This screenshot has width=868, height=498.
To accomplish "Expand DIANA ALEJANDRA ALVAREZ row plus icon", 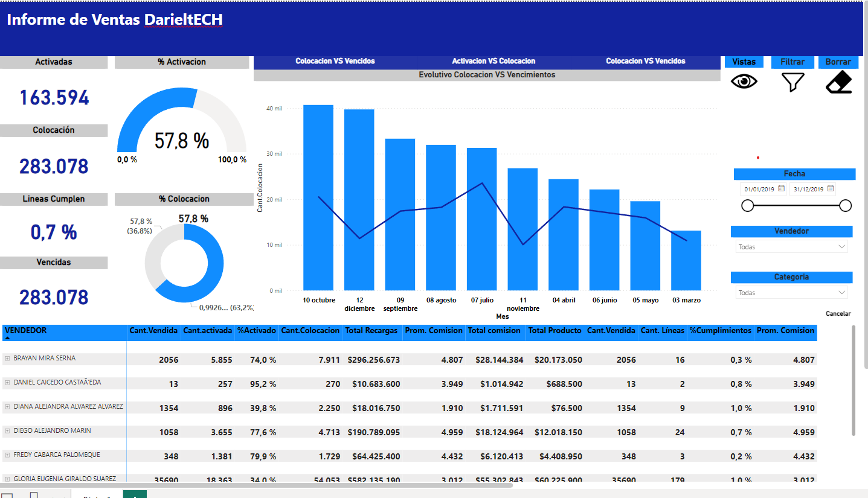I will coord(7,407).
